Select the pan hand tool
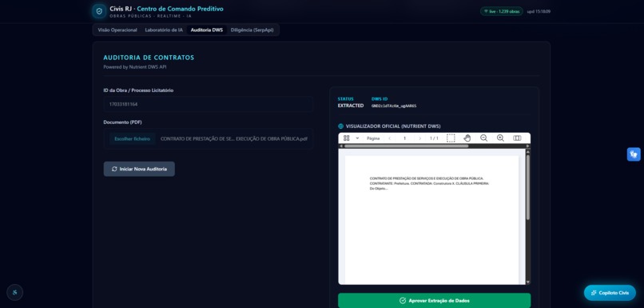Image resolution: width=644 pixels, height=308 pixels. [467, 138]
